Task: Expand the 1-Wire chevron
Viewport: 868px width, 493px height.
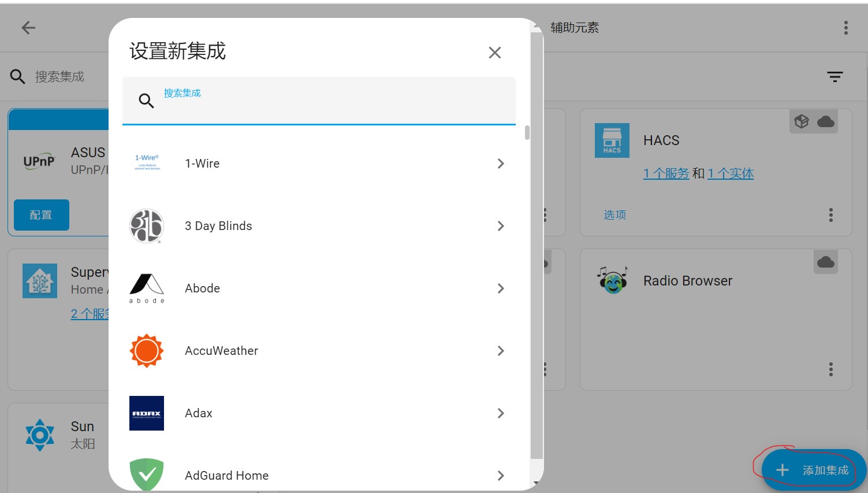Action: tap(501, 164)
